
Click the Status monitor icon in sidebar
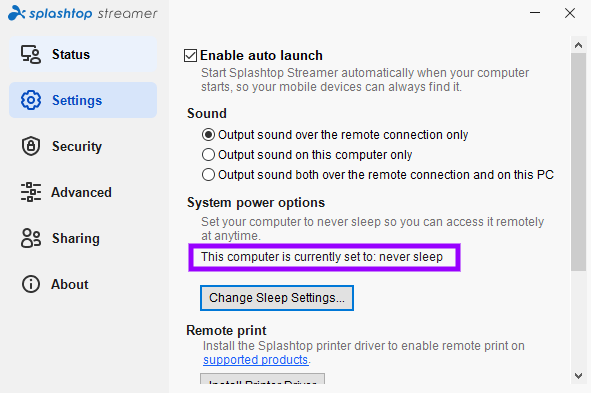[x=31, y=55]
